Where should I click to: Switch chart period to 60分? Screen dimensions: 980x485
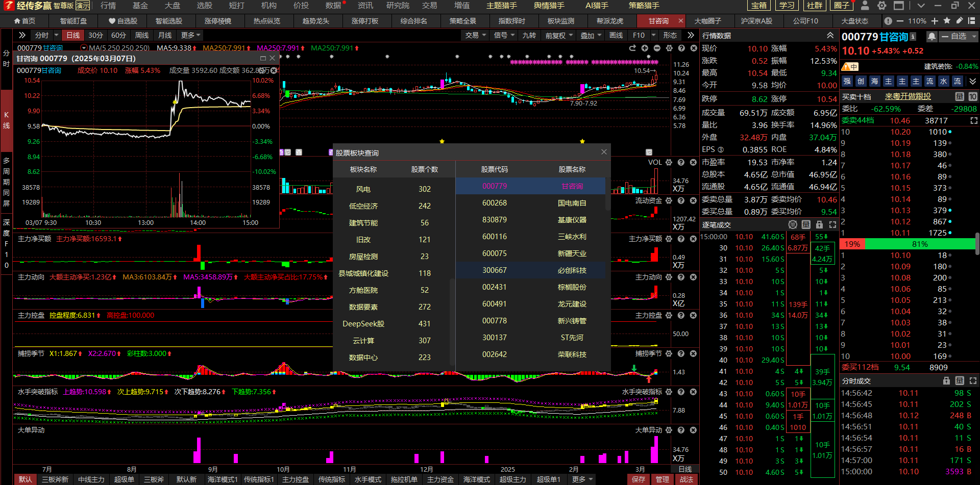118,35
